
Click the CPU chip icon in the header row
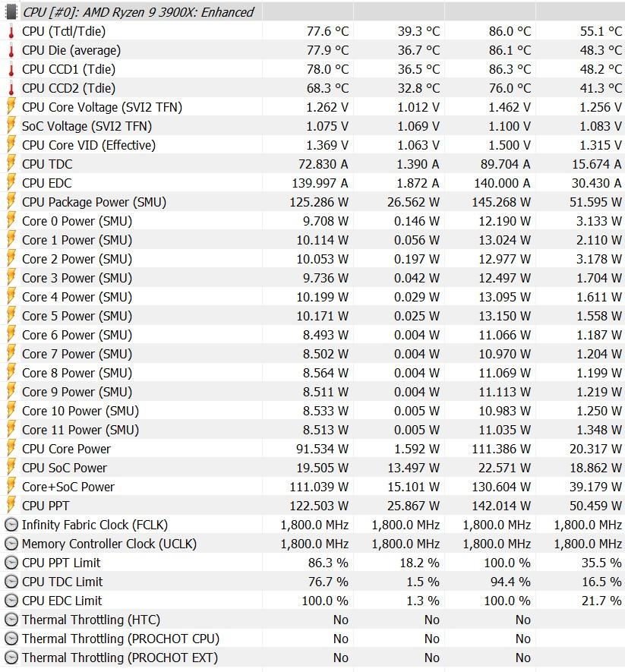point(11,12)
